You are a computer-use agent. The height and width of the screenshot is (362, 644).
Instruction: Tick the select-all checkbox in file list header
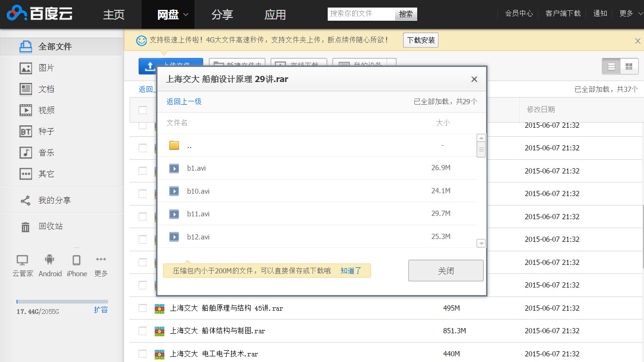pyautogui.click(x=142, y=110)
